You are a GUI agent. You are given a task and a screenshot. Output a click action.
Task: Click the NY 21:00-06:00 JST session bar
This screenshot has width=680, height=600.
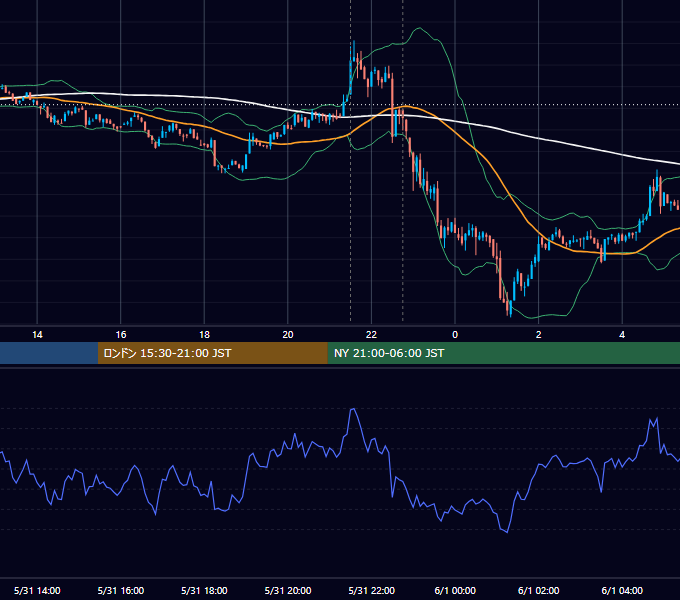pos(503,353)
